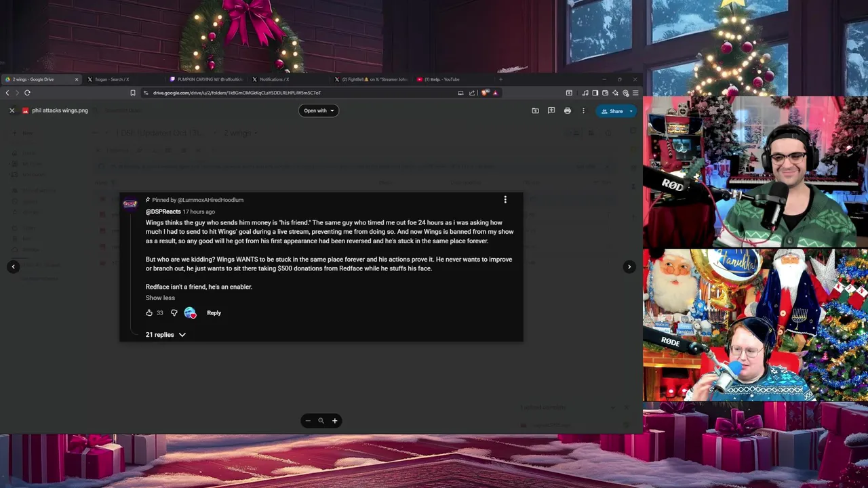This screenshot has width=868, height=488.
Task: Open Drive preview more actions menu
Action: coord(583,110)
